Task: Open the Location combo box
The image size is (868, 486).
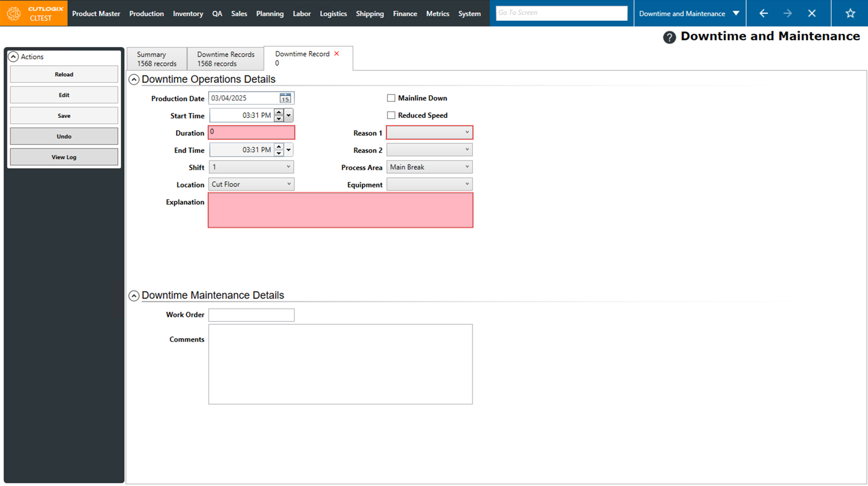Action: point(251,185)
